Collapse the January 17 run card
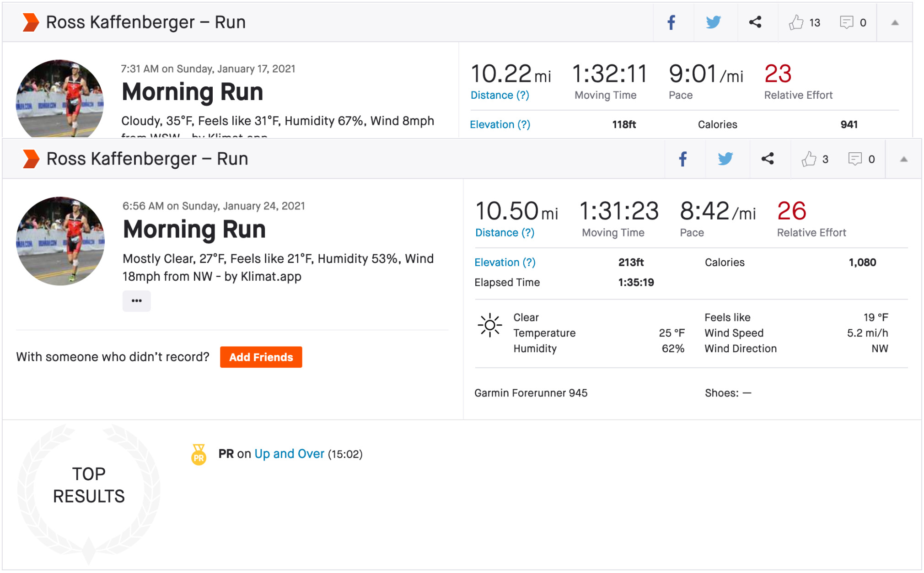924x573 pixels. tap(895, 22)
